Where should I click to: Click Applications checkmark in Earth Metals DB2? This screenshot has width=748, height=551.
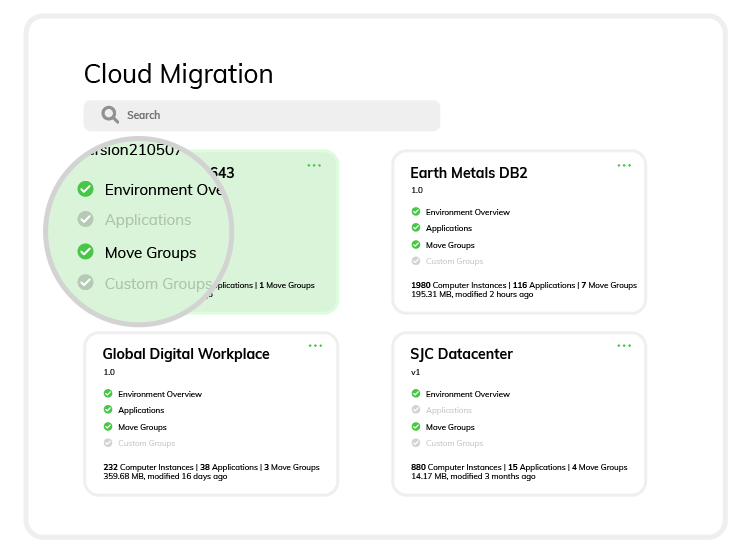click(416, 228)
